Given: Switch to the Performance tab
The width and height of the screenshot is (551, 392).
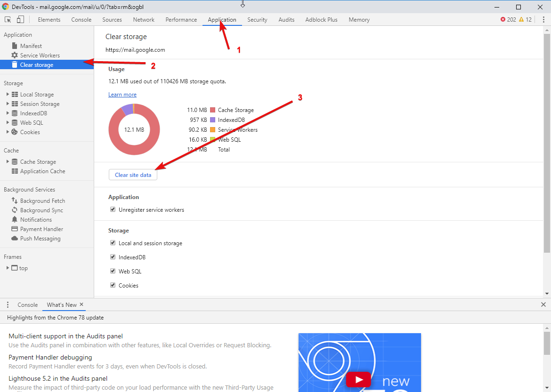Looking at the screenshot, I should coord(181,20).
